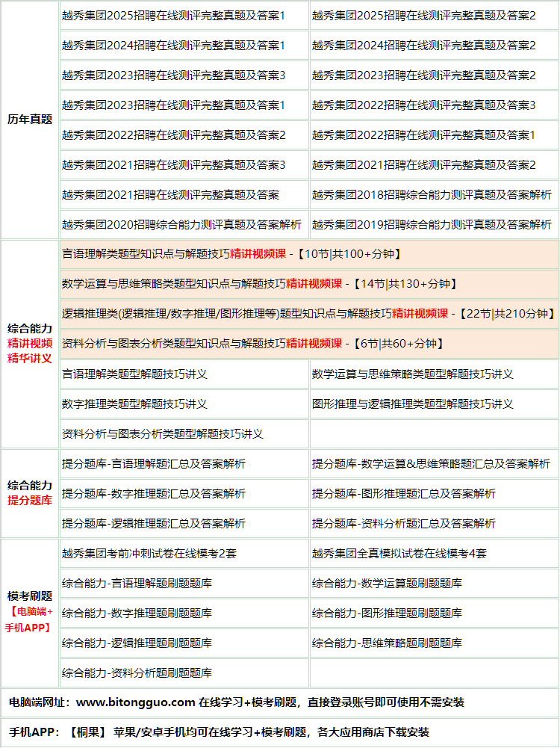The image size is (560, 748).
Task: Open 越秀集团2024招聘在线测评完整真题及答案1
Action: pos(173,46)
